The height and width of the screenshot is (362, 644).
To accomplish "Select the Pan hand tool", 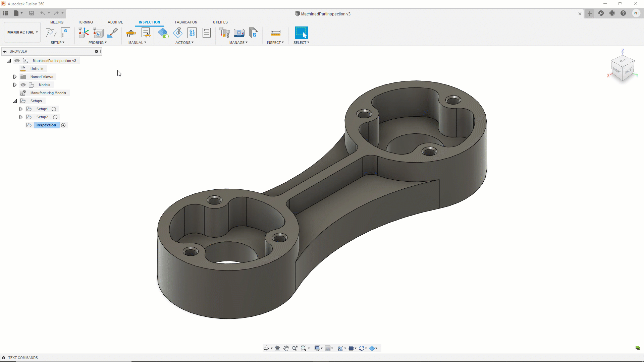I will point(286,348).
